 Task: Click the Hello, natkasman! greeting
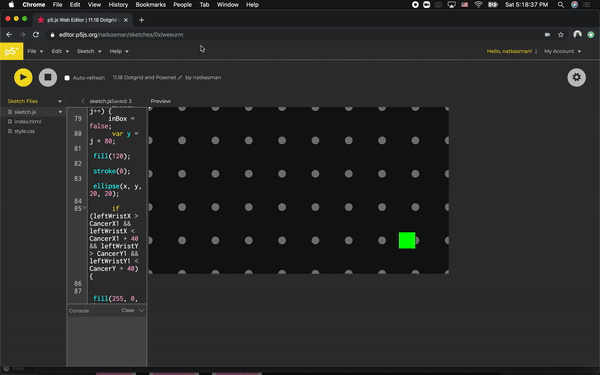click(x=509, y=51)
